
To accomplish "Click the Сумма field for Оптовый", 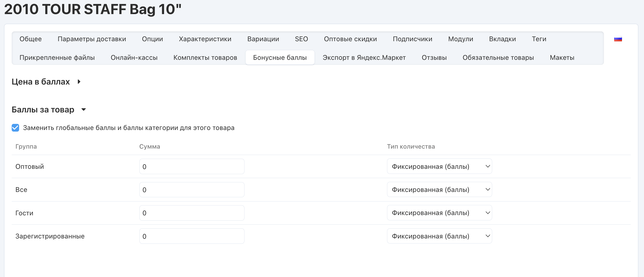I will coord(192,167).
